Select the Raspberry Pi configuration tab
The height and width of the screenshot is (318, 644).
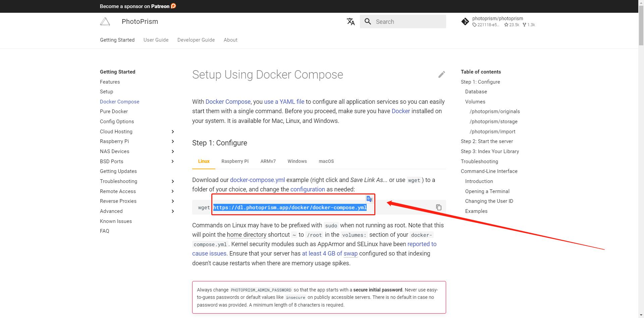tap(235, 161)
